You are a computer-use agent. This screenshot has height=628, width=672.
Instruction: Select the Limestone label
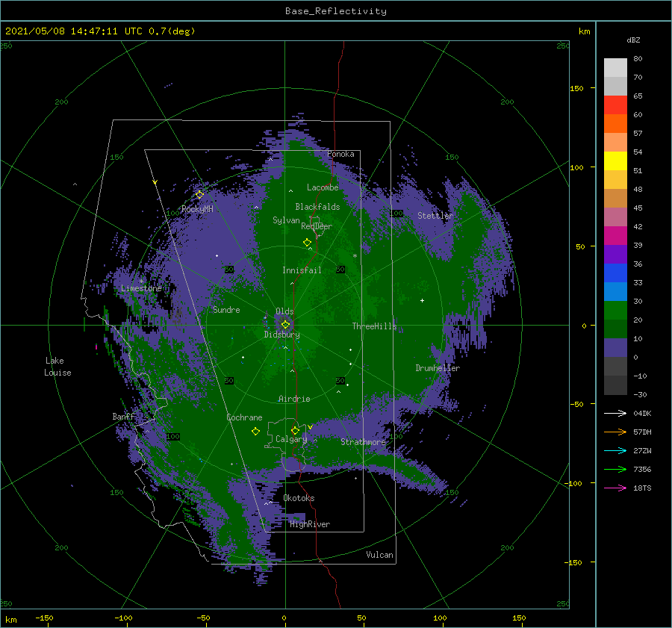click(141, 288)
